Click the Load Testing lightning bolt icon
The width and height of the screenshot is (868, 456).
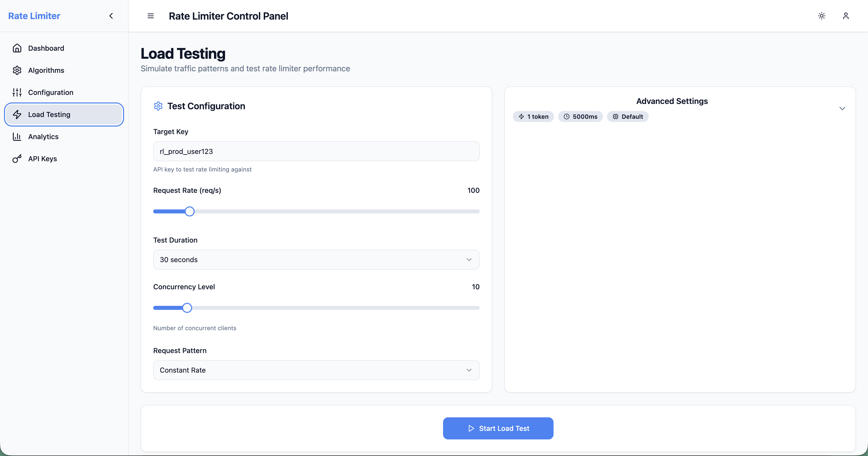(x=17, y=115)
